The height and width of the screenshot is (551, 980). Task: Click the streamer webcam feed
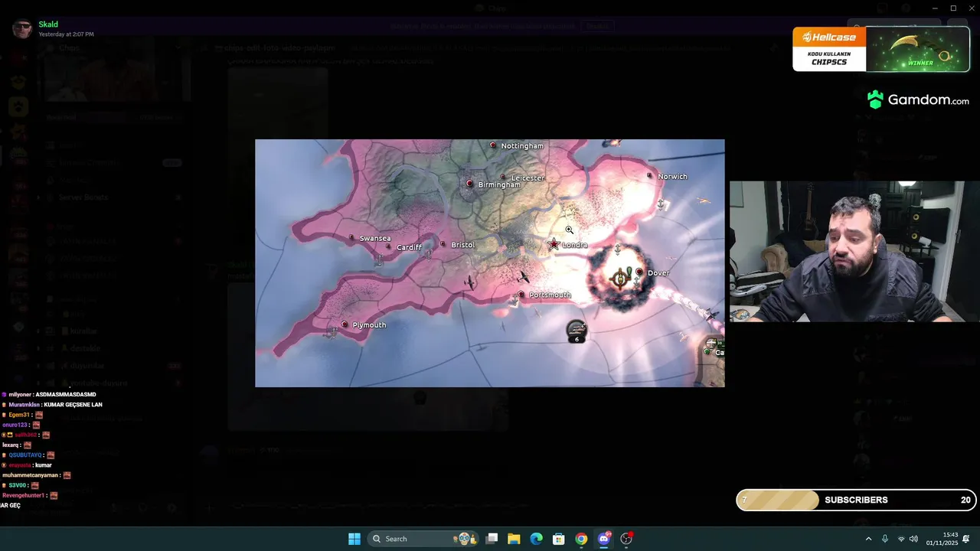854,252
